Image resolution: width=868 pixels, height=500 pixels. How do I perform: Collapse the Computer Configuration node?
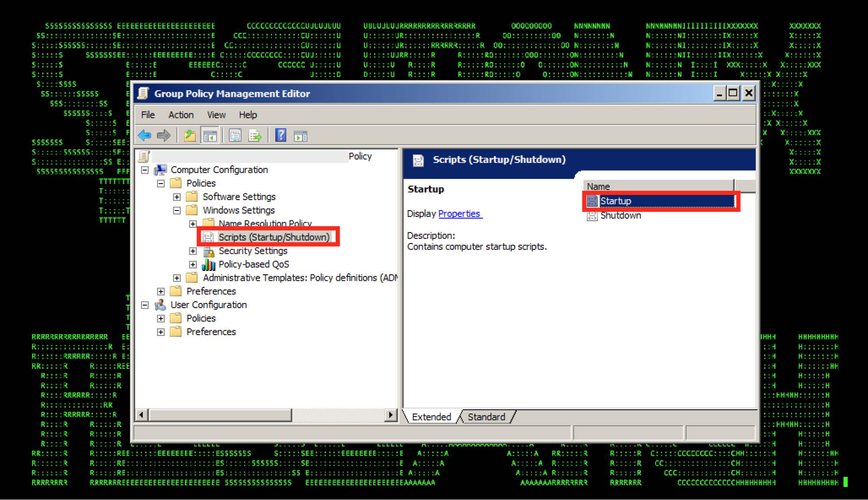click(x=145, y=170)
